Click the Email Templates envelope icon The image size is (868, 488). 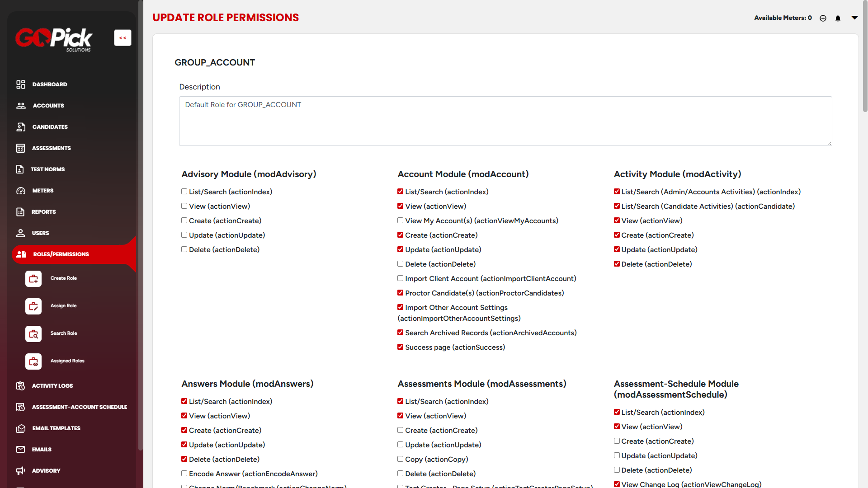pos(21,428)
